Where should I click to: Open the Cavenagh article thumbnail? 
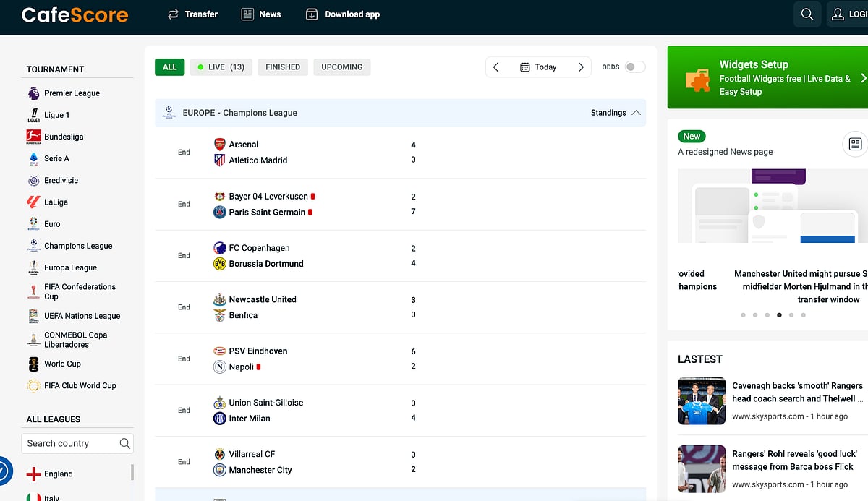tap(702, 401)
